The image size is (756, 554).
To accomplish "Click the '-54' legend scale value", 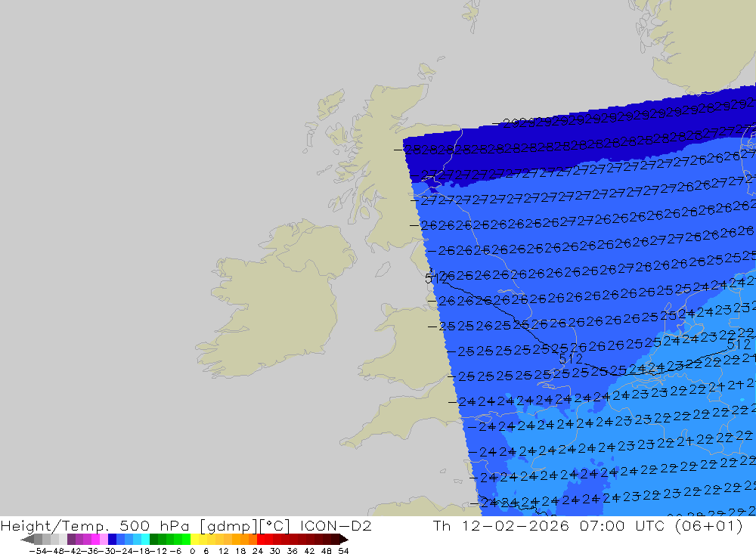I will coord(38,551).
